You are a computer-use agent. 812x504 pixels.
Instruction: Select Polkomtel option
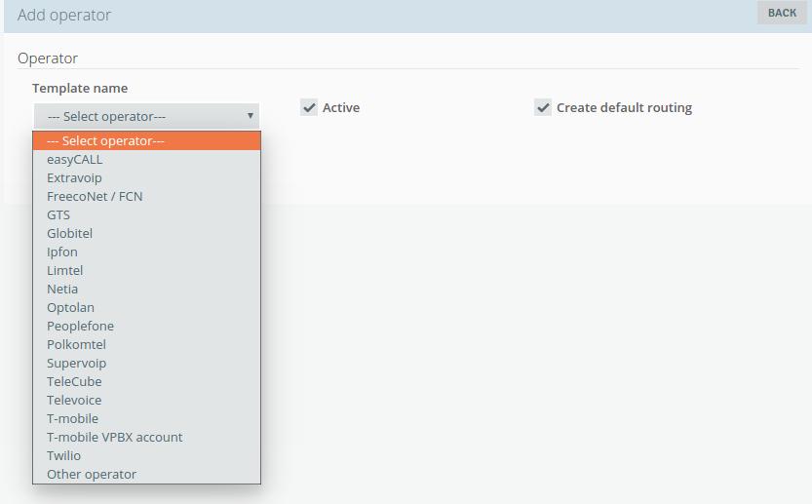146,344
